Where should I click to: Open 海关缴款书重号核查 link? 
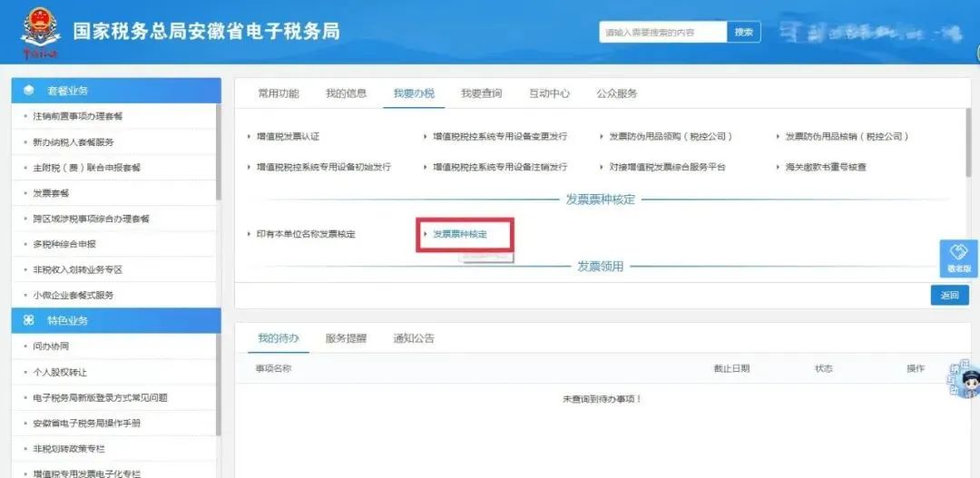point(826,167)
